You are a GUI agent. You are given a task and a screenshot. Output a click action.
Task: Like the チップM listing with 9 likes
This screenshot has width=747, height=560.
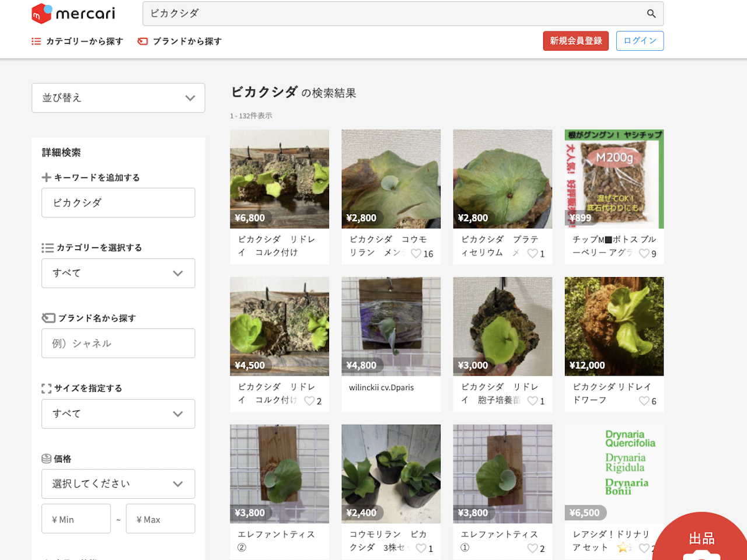coord(644,254)
